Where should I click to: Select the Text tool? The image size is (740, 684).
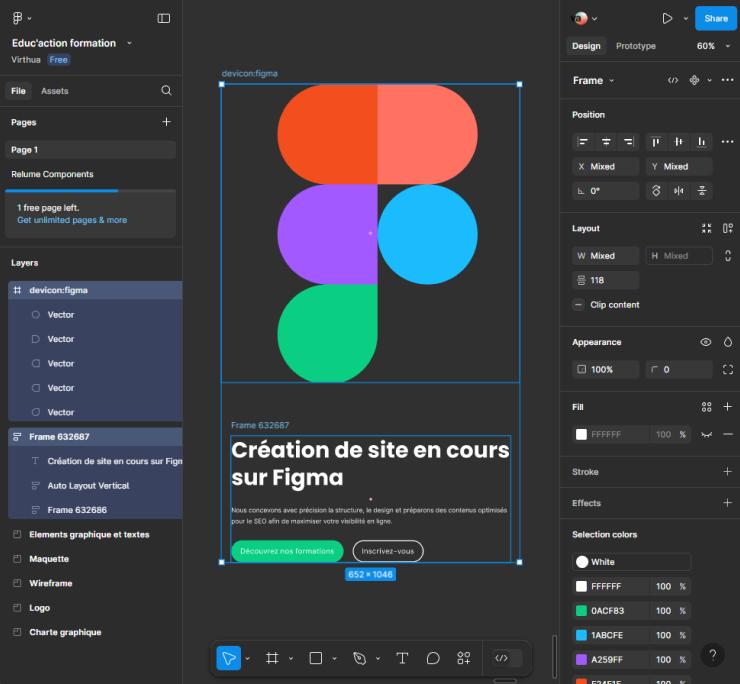pos(402,658)
